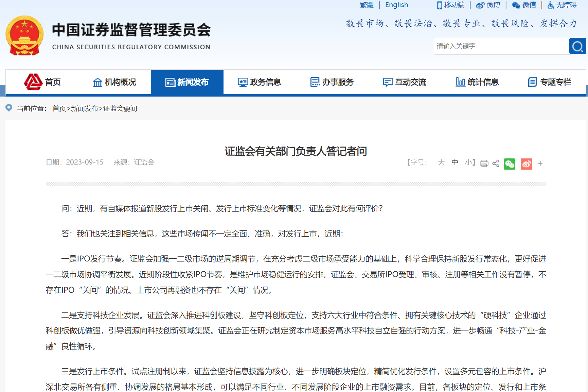
Task: Switch to the 新闻发布 tab
Action: click(x=187, y=82)
